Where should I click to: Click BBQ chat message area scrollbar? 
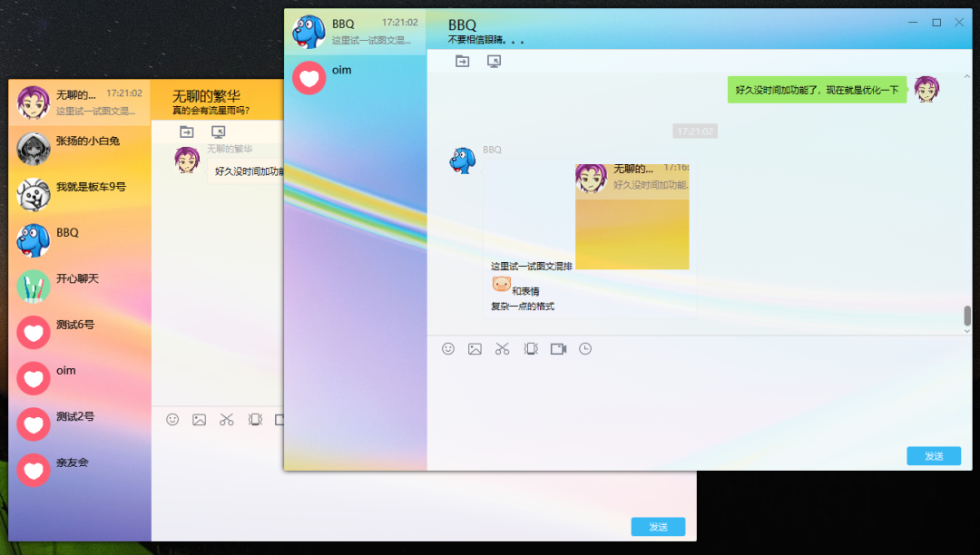967,316
